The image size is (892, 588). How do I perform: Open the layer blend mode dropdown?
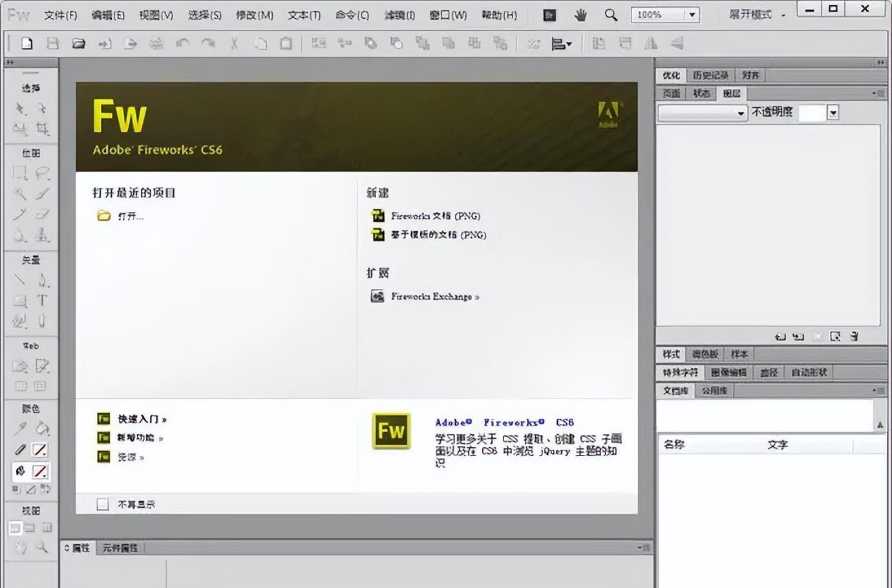(x=703, y=113)
